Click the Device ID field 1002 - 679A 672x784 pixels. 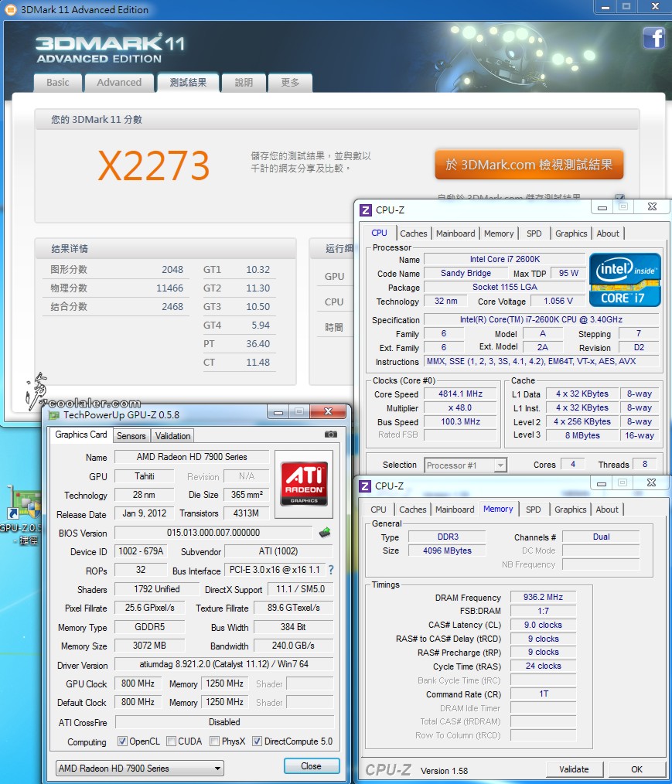pyautogui.click(x=141, y=551)
